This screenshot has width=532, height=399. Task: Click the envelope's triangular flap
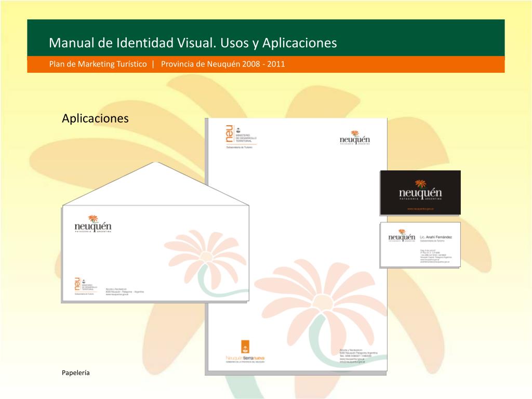coord(156,184)
